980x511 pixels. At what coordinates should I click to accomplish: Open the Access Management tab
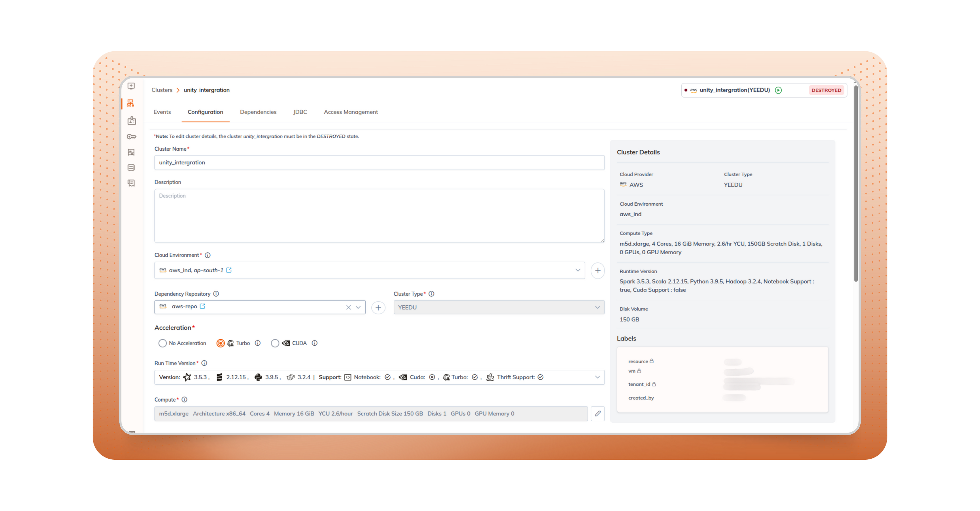click(350, 112)
